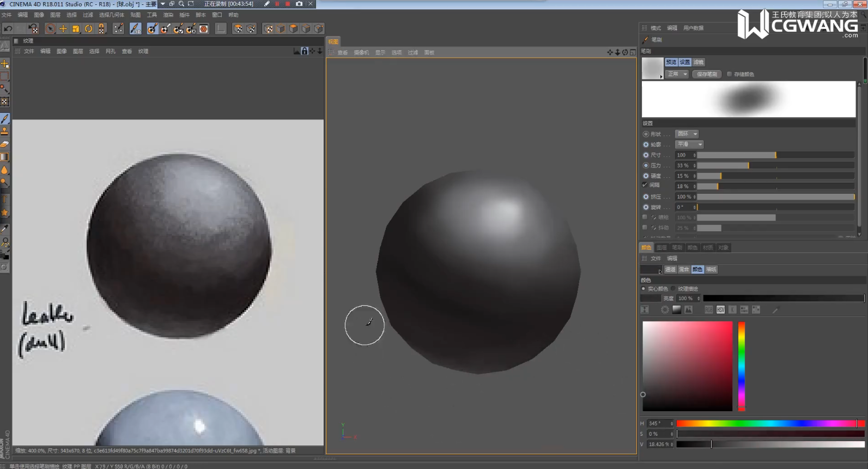Select the Move tool in the top toolbar
This screenshot has height=469, width=868.
[63, 28]
